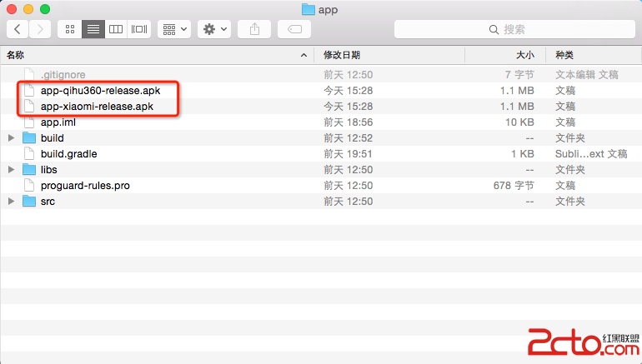Image resolution: width=642 pixels, height=364 pixels.
Task: Select the src folder name
Action: 48,202
